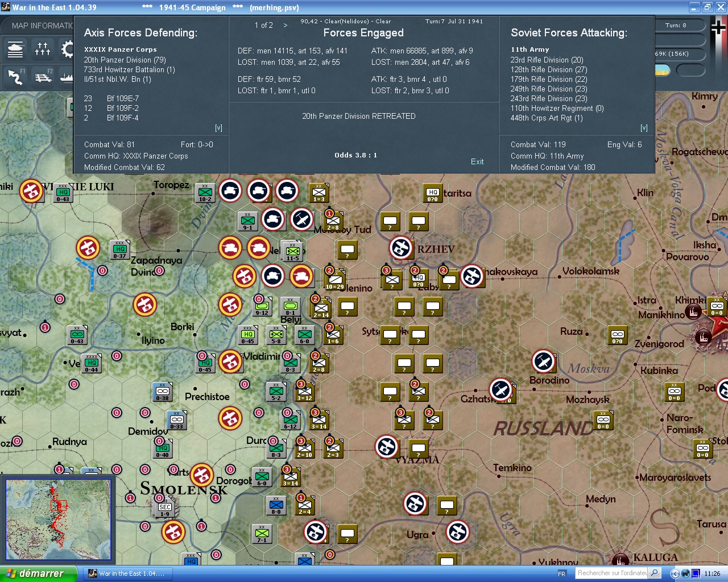Select the Soviet unit counter 2=10
The image size is (728, 582).
click(304, 448)
